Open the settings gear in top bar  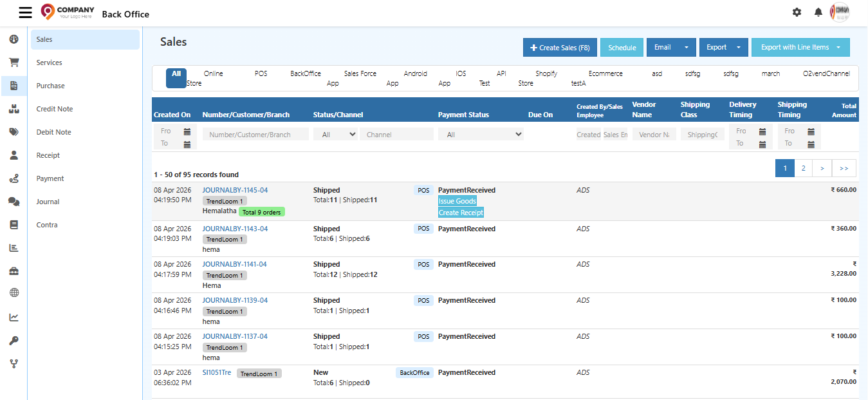[797, 12]
